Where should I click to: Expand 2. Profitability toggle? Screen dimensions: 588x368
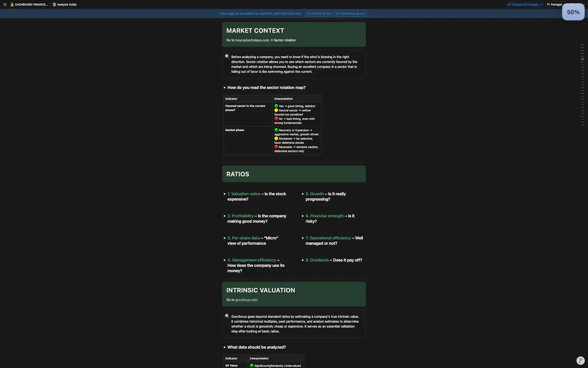(225, 216)
